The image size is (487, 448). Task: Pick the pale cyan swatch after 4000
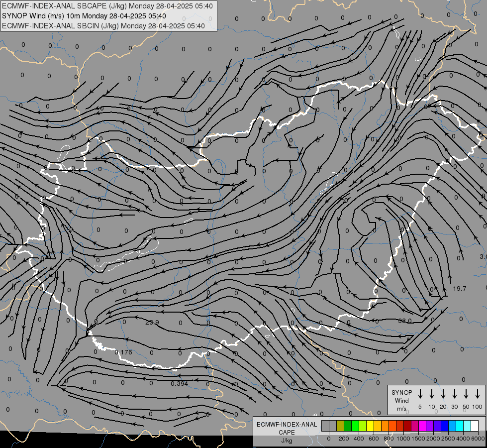point(467,426)
